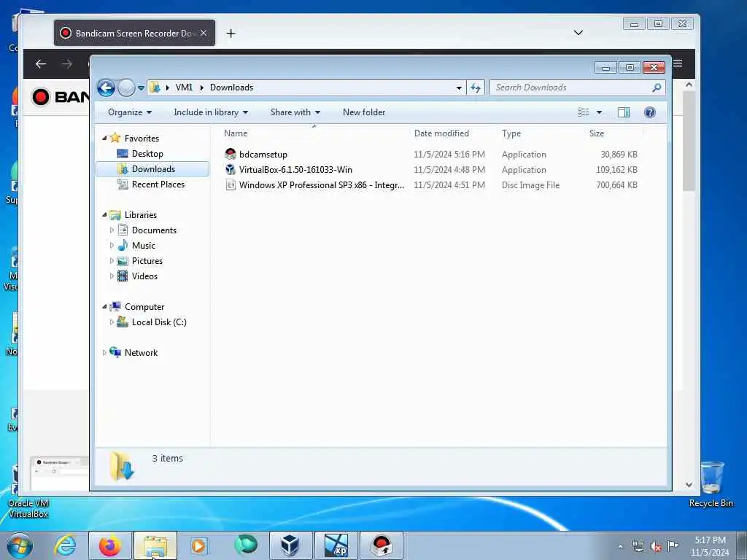747x560 pixels.
Task: Click Windows XP Professional SP3 x86 file name
Action: coord(322,184)
